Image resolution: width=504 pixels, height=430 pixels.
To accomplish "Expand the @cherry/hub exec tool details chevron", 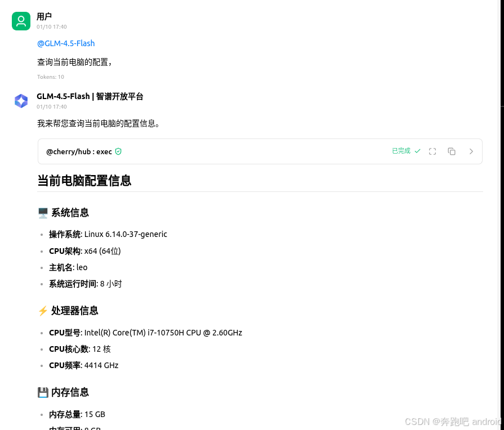I will (x=471, y=151).
